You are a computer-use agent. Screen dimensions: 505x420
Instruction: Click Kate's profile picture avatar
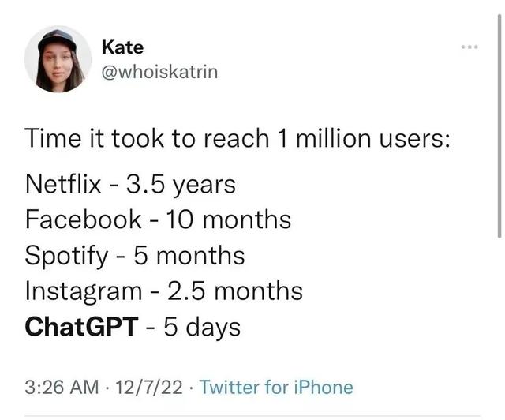point(58,59)
